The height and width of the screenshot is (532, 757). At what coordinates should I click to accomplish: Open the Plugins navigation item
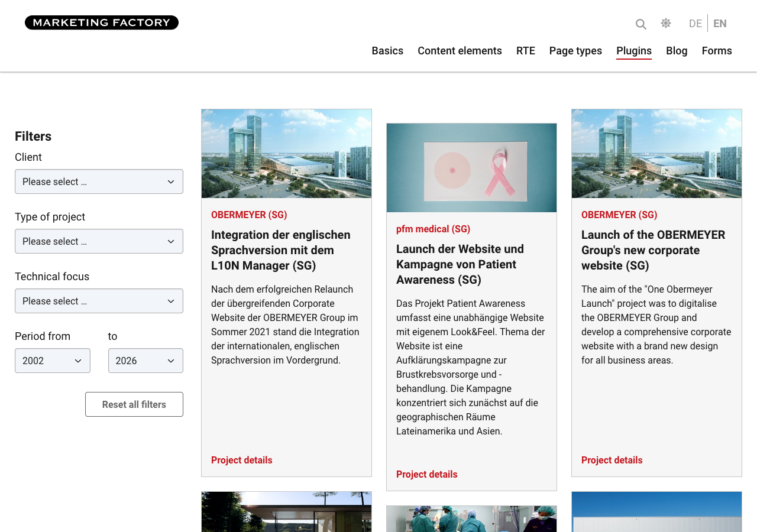click(634, 51)
